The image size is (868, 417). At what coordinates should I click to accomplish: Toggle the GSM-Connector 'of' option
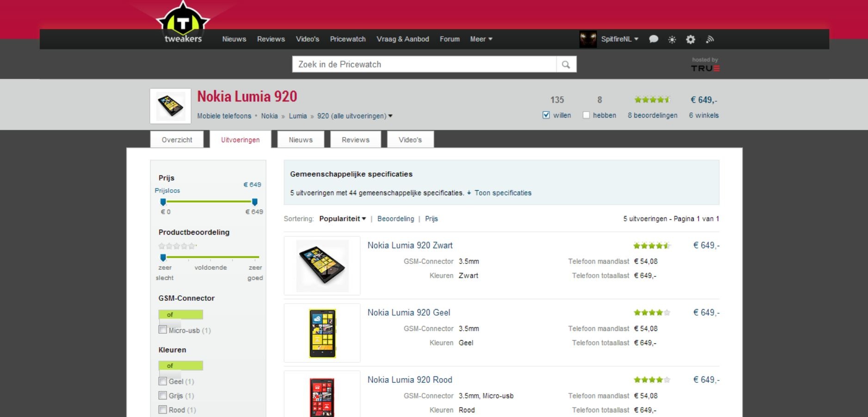pos(180,315)
